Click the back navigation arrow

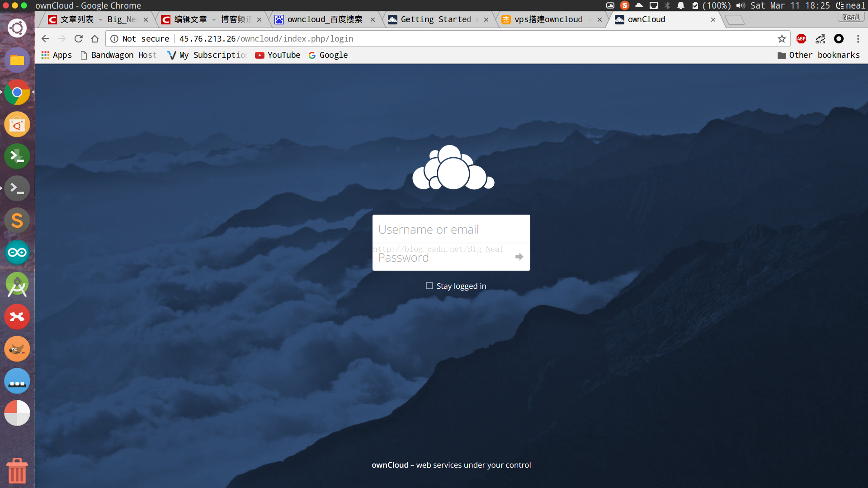point(45,39)
